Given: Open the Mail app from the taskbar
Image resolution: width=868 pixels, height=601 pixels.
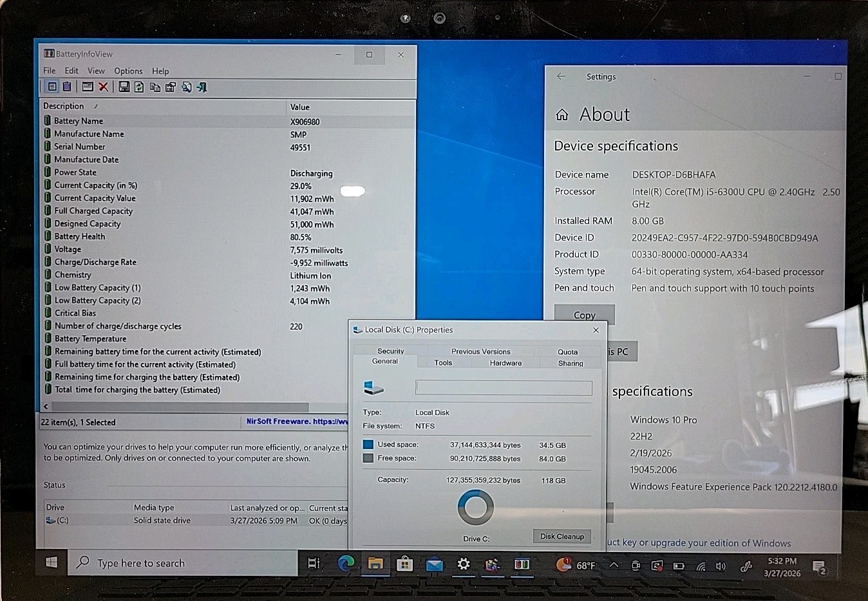Looking at the screenshot, I should point(435,565).
